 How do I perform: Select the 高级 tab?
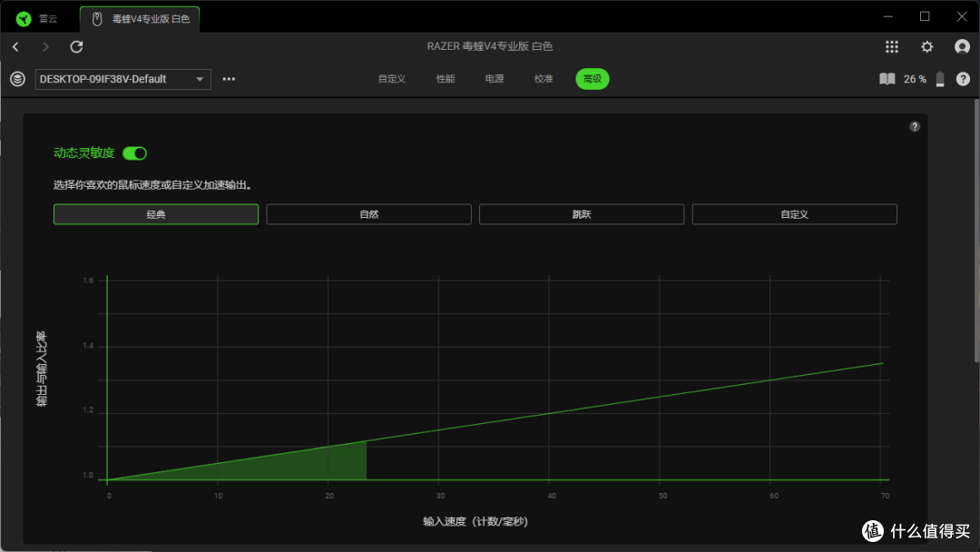(x=592, y=79)
